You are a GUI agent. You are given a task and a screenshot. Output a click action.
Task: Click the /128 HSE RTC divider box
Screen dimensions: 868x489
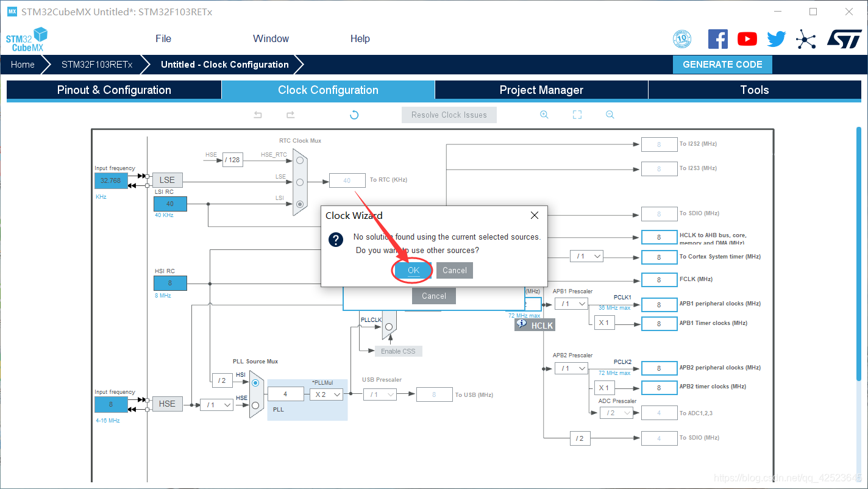click(x=232, y=160)
